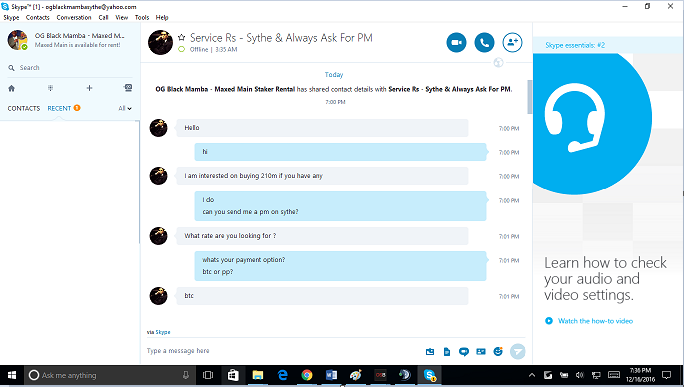Toggle favorite star for Service Rs

(x=181, y=38)
